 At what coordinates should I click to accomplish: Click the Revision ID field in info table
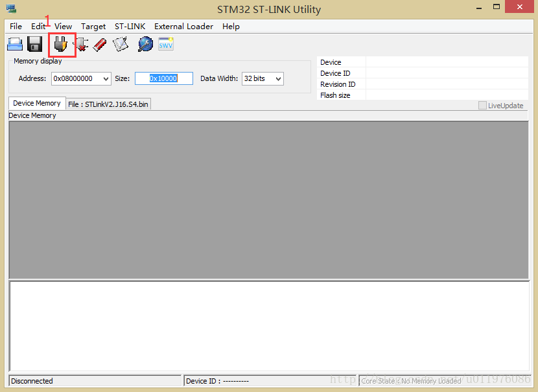pyautogui.click(x=447, y=84)
